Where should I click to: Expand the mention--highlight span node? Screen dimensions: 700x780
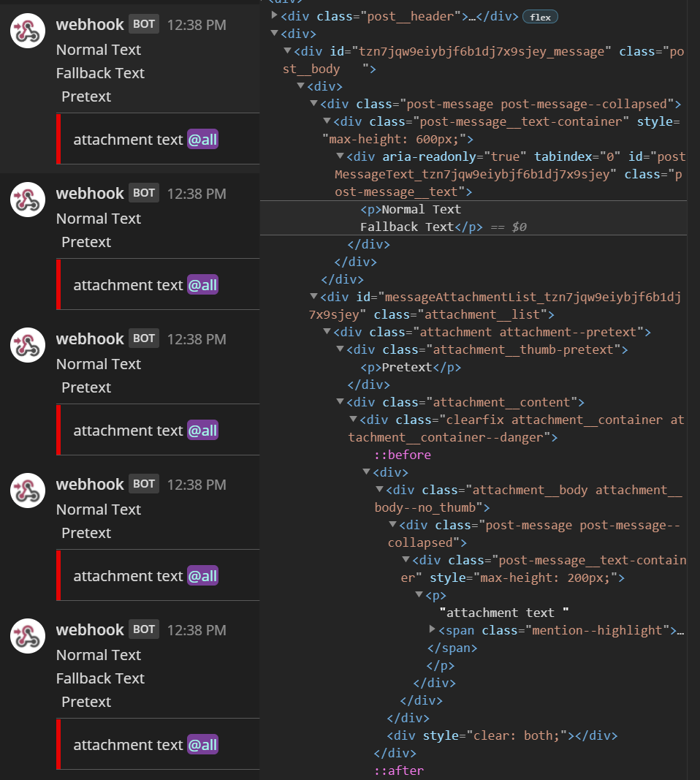coord(433,629)
